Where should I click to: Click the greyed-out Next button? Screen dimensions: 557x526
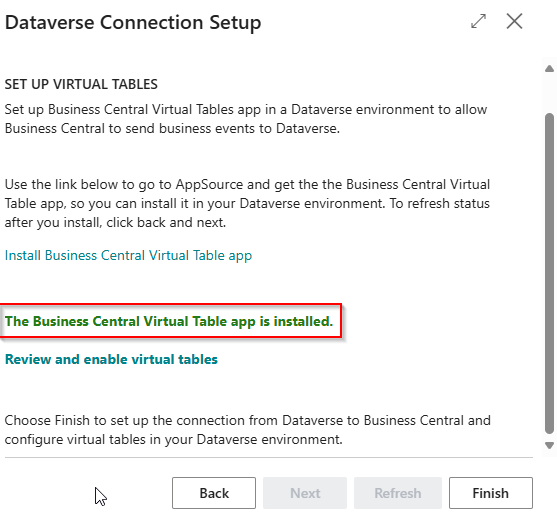point(305,493)
